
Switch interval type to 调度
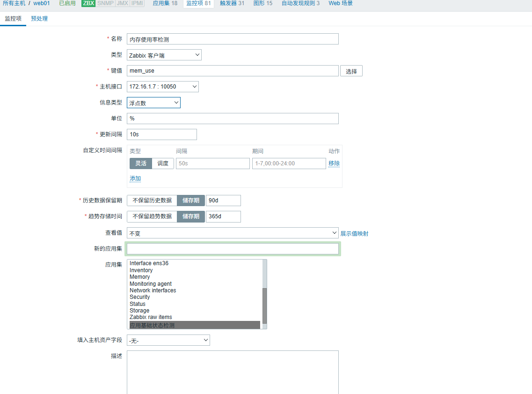pyautogui.click(x=163, y=164)
